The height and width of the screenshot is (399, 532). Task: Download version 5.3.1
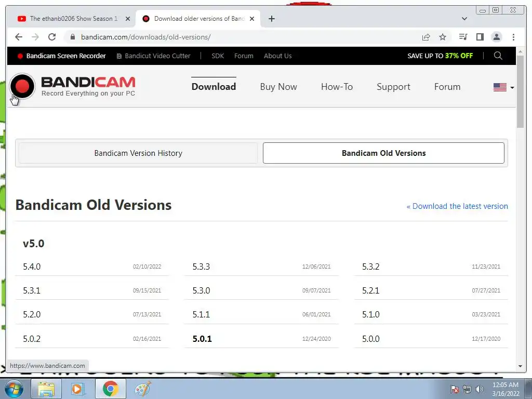click(x=32, y=290)
